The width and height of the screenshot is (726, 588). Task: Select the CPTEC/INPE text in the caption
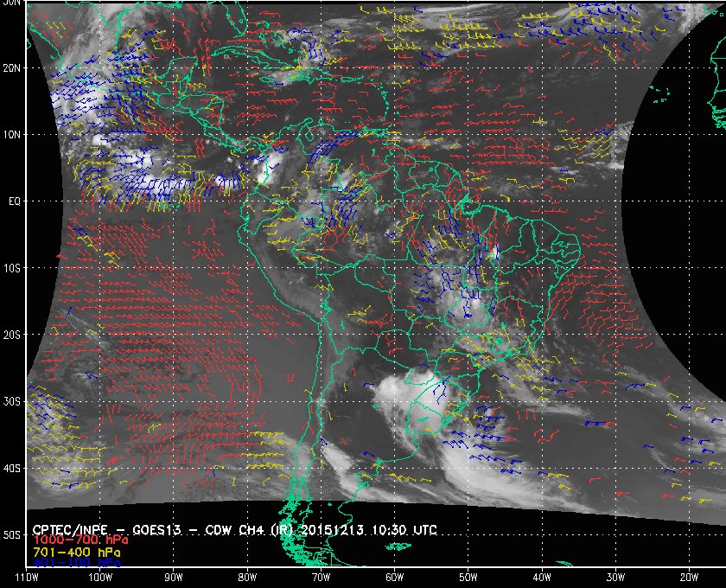pos(70,530)
